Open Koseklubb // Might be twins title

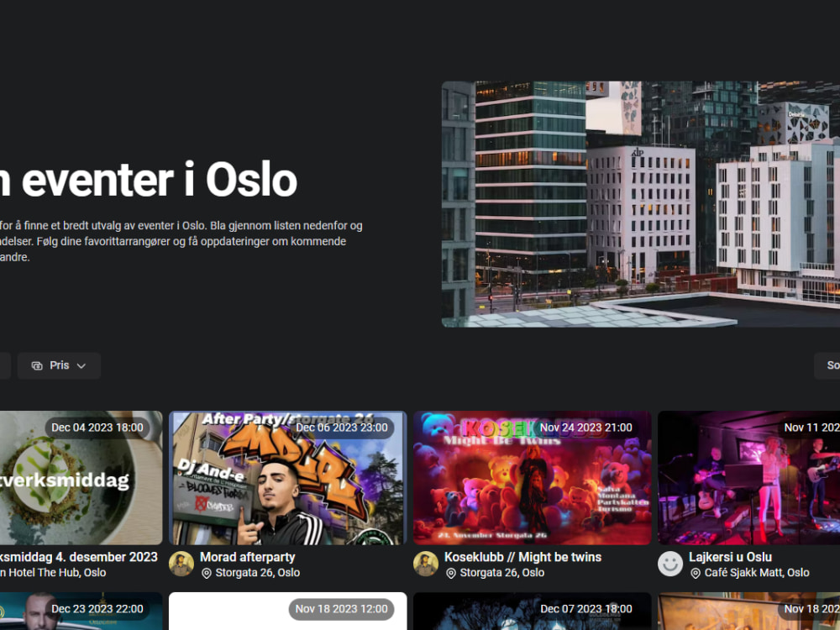tap(522, 557)
